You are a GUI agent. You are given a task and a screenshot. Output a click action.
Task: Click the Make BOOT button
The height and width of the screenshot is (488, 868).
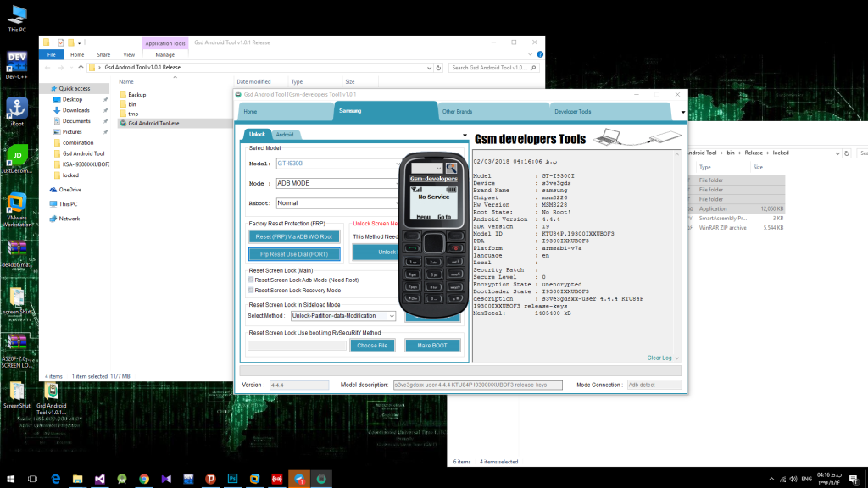432,346
